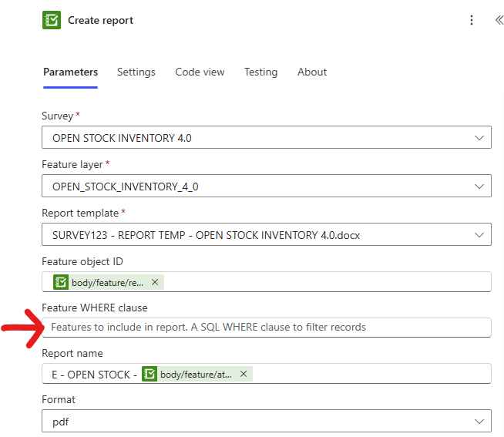This screenshot has height=437, width=504.
Task: Click the Feature object ID input field
Action: [x=267, y=282]
